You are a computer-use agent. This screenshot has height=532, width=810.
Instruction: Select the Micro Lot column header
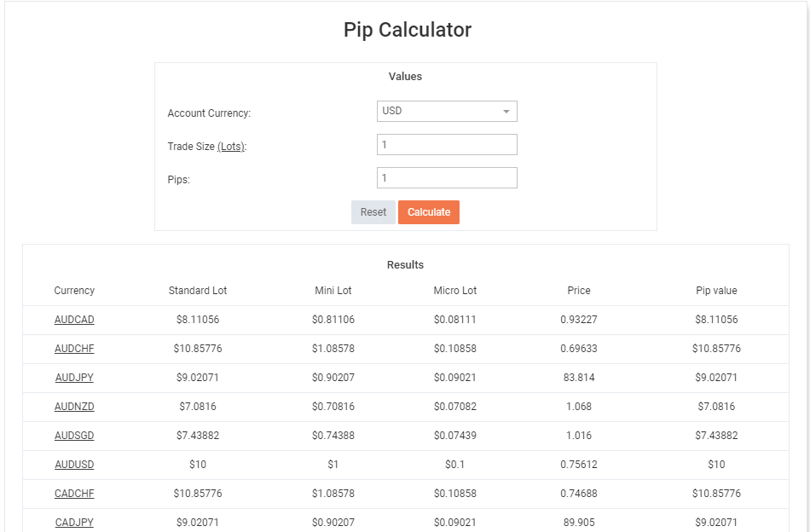454,291
